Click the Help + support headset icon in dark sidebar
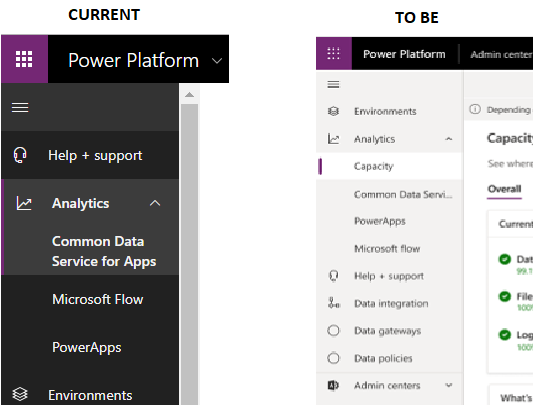This screenshot has width=534, height=405. [x=20, y=155]
